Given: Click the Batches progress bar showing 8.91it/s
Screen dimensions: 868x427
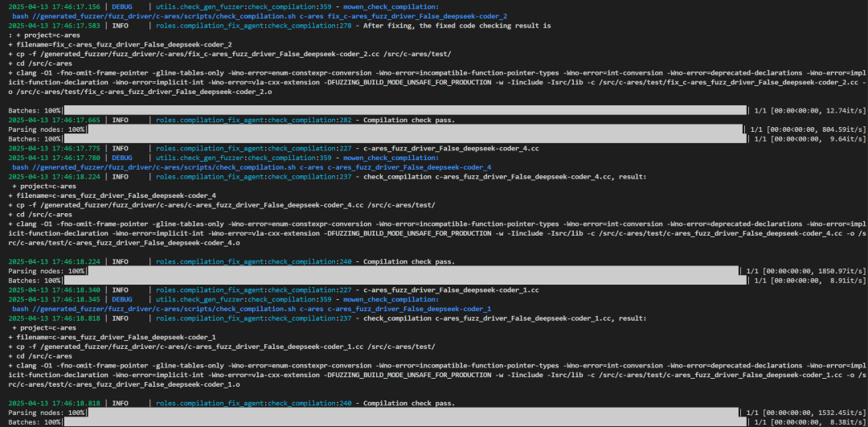Looking at the screenshot, I should click(416, 281).
